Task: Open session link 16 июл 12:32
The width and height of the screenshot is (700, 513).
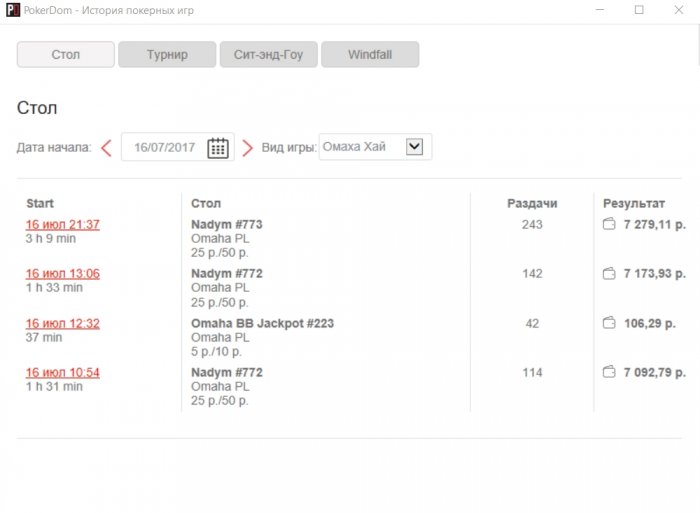Action: (63, 323)
